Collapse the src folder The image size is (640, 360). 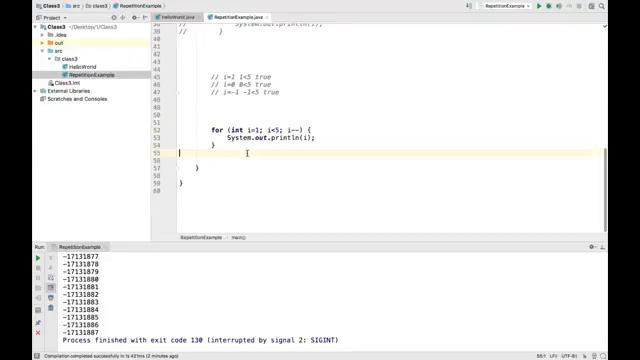(42, 51)
